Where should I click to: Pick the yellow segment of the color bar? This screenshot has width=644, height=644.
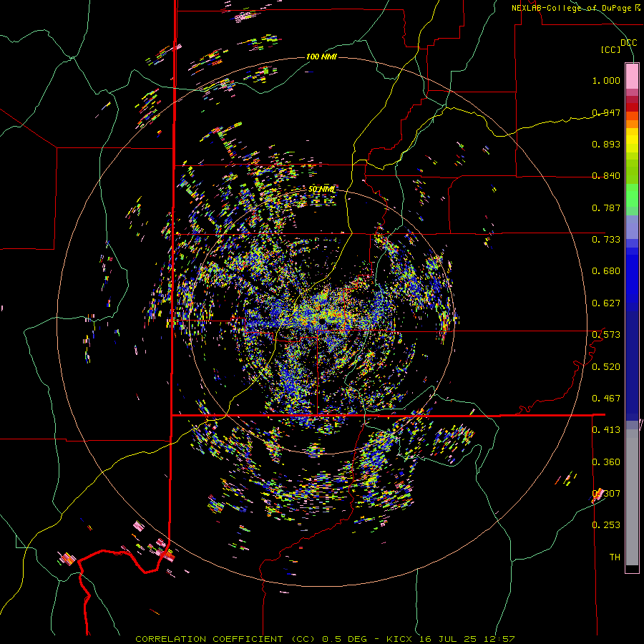(x=632, y=141)
